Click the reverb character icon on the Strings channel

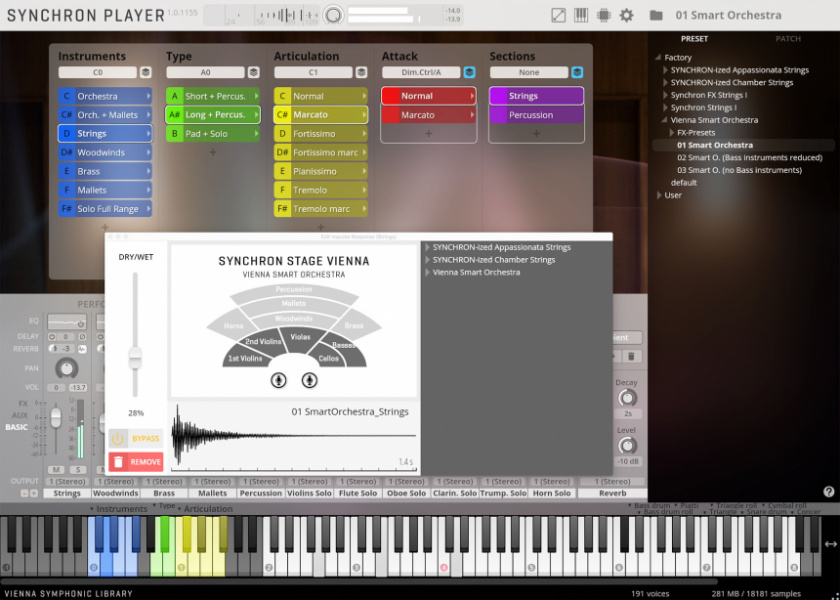84,349
